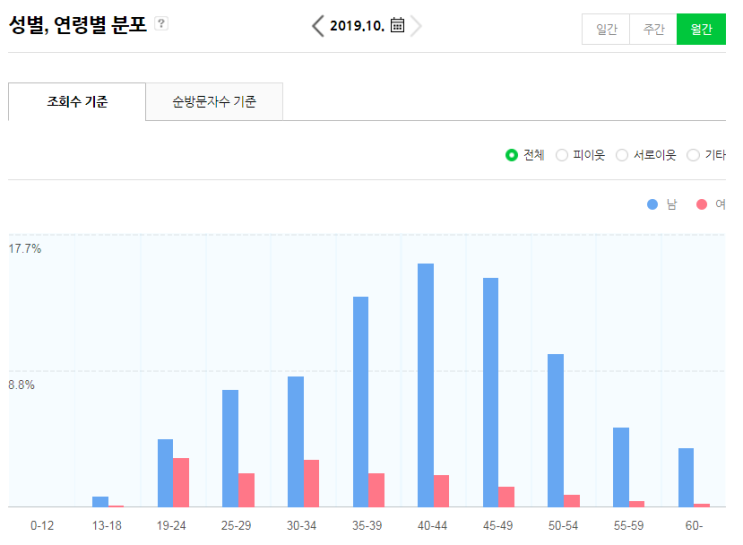Click the blue male bar for 40-44
The width and height of the screenshot is (743, 545).
[426, 385]
